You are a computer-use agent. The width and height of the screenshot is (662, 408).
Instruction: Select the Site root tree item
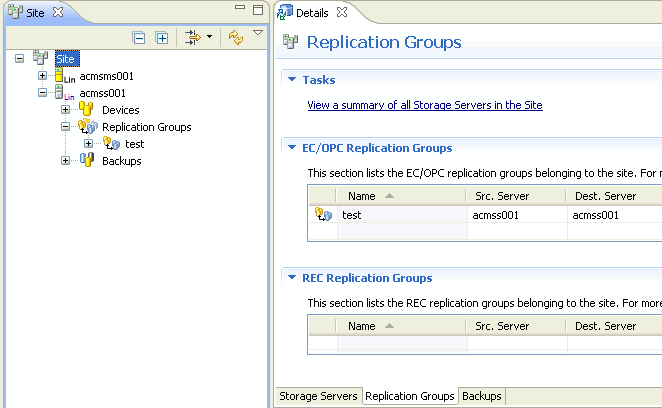67,59
